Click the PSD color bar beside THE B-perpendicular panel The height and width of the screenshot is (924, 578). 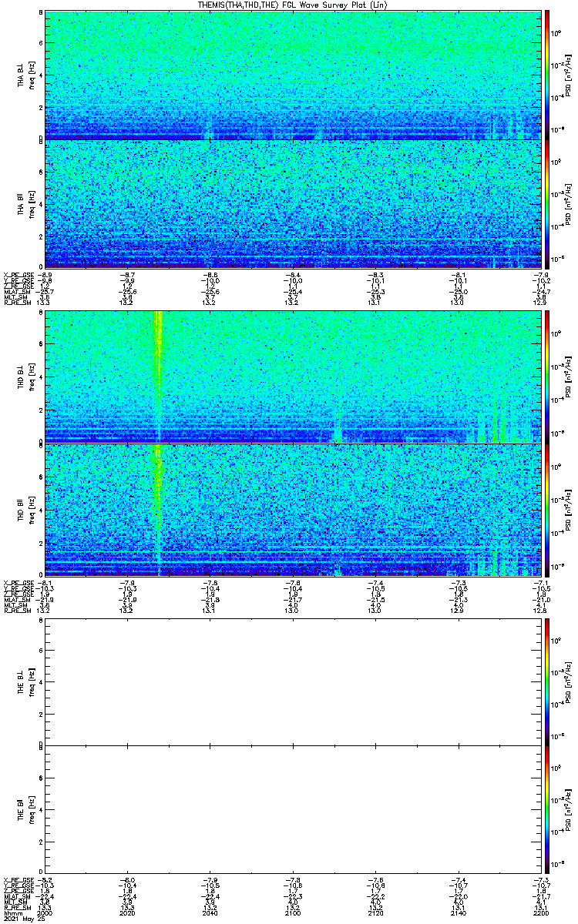tap(547, 681)
